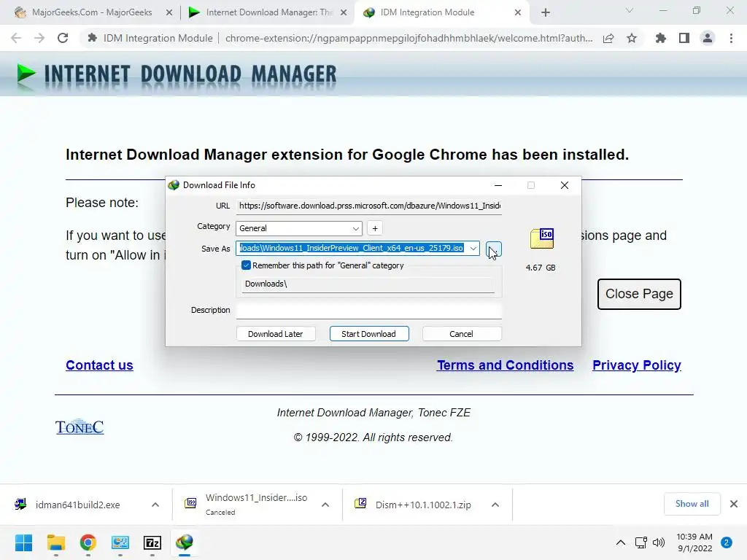Open Chrome profile avatar
The image size is (747, 560).
[708, 38]
